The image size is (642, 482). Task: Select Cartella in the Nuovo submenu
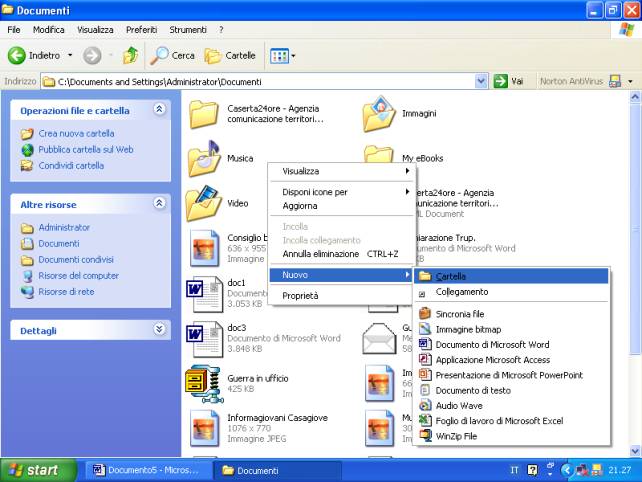tap(511, 276)
